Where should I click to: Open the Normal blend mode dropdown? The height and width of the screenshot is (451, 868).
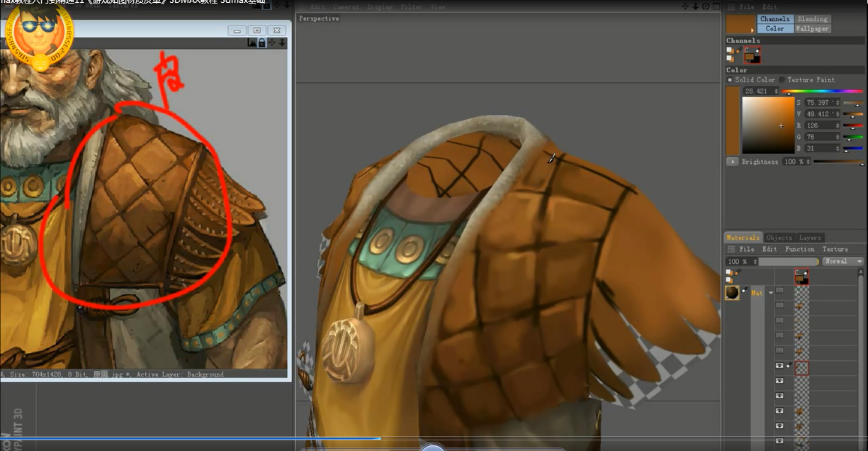pyautogui.click(x=843, y=262)
